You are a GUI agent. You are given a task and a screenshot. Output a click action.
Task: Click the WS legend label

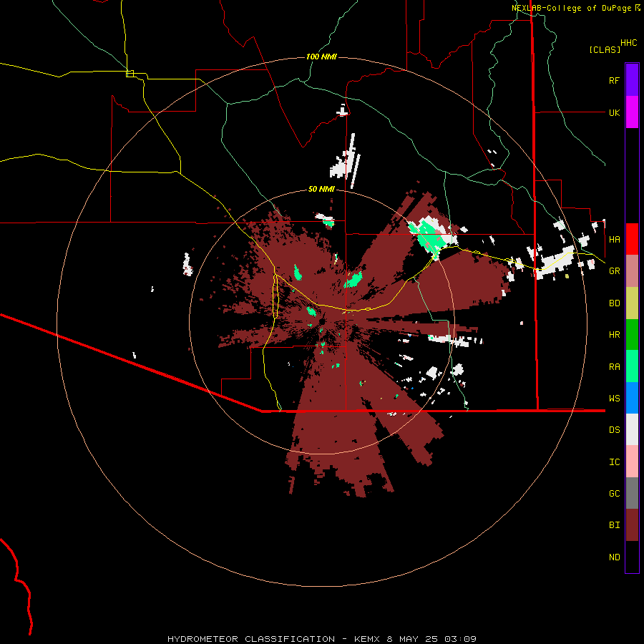[614, 398]
